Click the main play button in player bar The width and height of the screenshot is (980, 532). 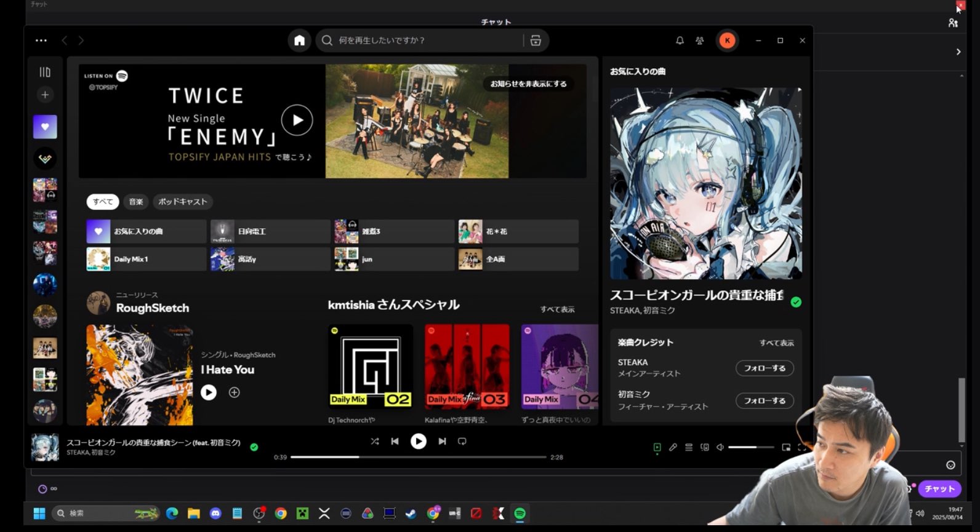pos(419,441)
